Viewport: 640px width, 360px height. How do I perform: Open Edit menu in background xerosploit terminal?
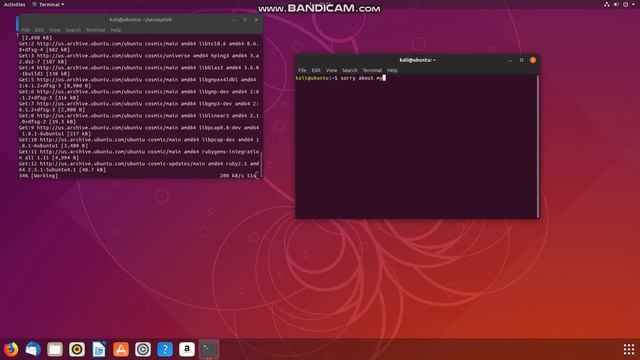(x=39, y=30)
